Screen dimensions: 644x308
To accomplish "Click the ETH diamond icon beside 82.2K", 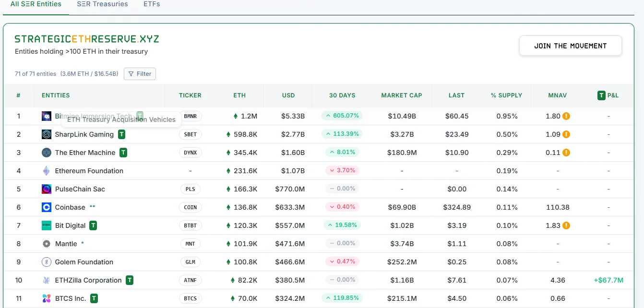I will pos(233,280).
